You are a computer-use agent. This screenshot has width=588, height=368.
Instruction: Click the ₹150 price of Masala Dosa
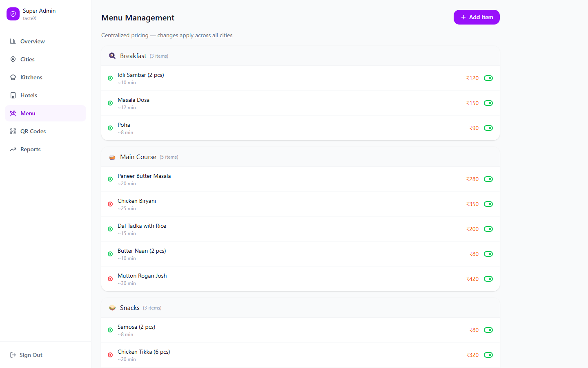click(472, 103)
